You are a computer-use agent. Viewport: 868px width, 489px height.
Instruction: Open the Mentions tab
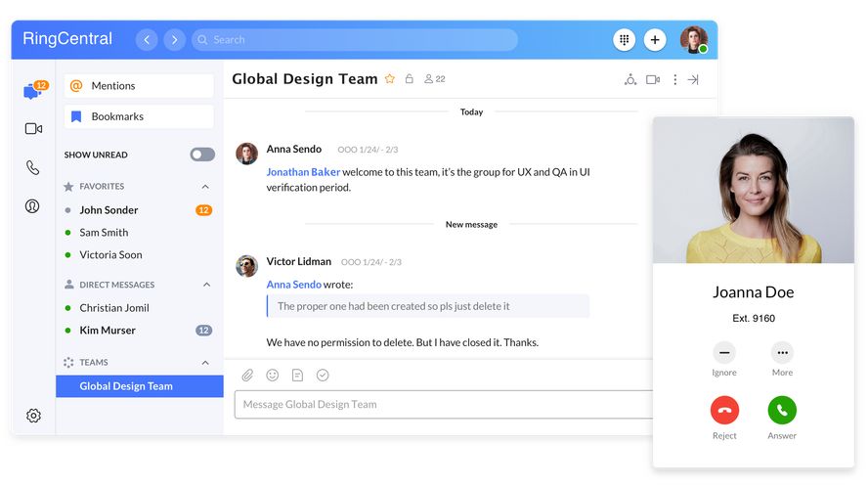(139, 86)
